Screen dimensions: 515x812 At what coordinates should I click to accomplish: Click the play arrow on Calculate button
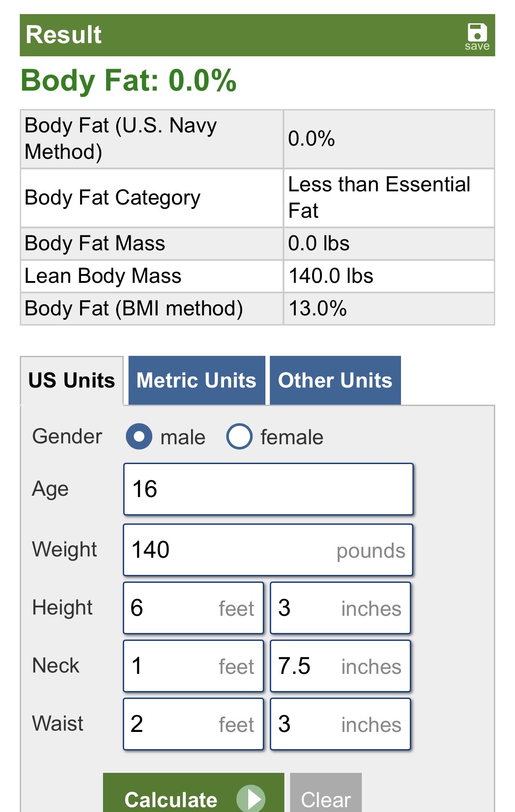[251, 798]
